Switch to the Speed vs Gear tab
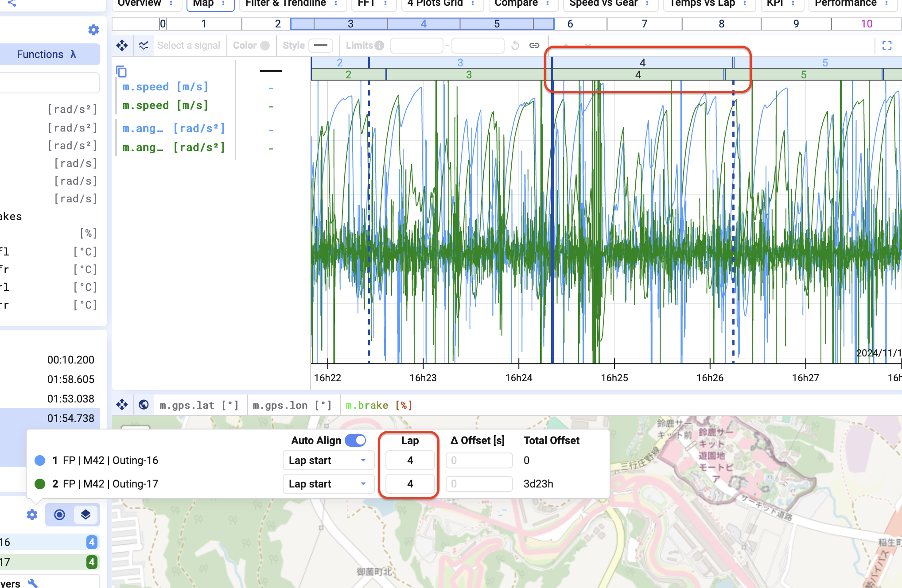The image size is (902, 588). point(603,4)
